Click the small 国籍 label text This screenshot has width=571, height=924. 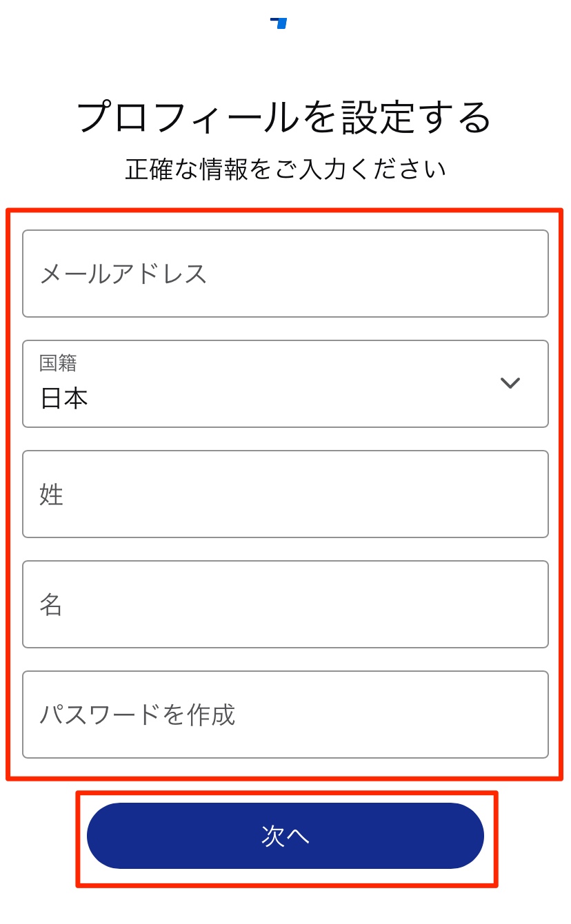point(58,362)
